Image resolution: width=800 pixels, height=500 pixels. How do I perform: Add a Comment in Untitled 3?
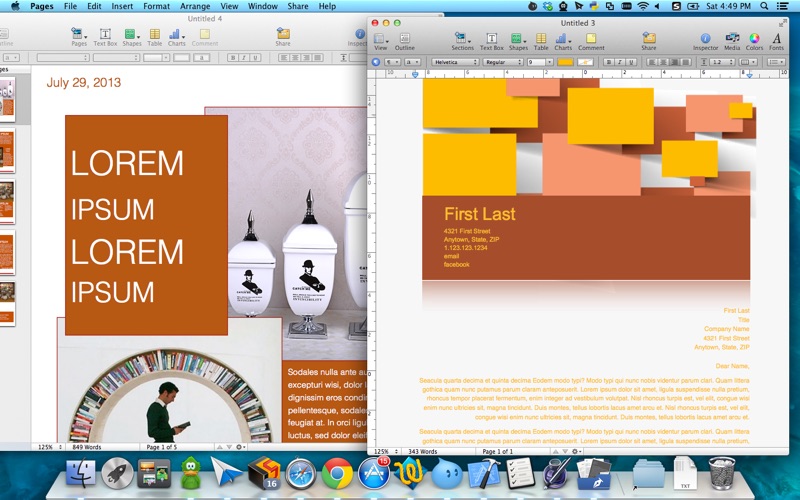(x=590, y=38)
